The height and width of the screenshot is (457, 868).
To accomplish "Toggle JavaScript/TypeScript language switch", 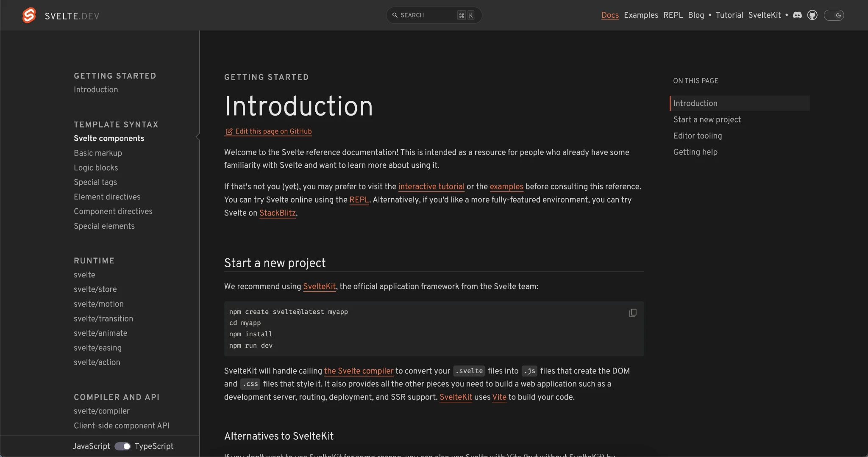I will pyautogui.click(x=122, y=446).
